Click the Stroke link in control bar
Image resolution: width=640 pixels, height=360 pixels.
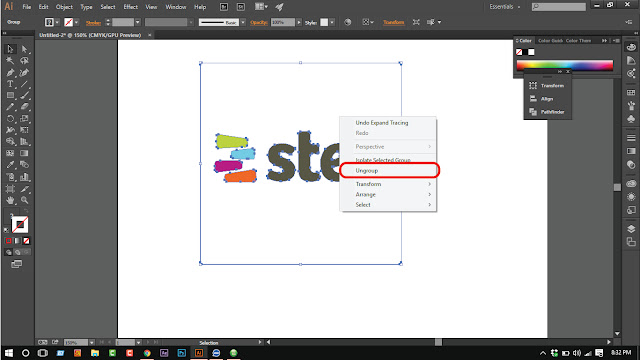93,23
